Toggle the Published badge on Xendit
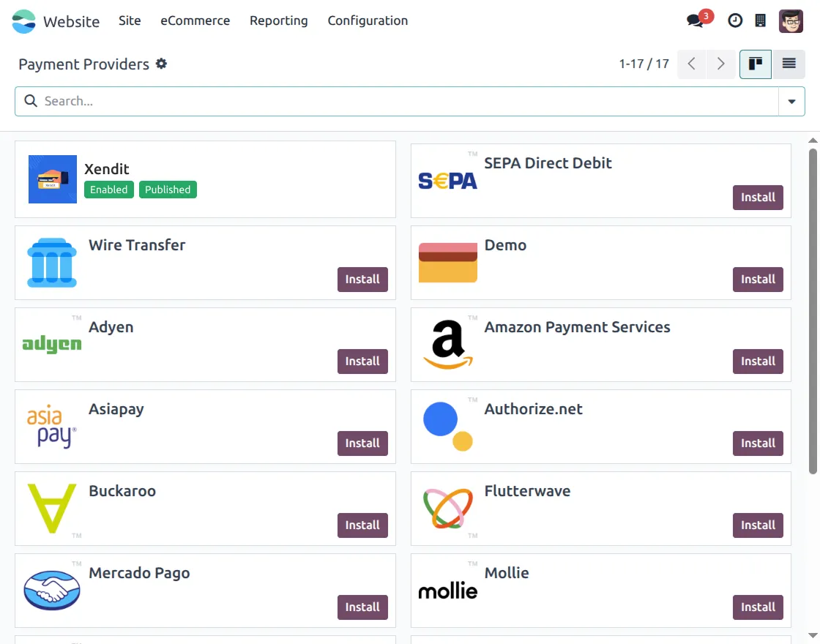Viewport: 820px width, 644px height. 168,190
